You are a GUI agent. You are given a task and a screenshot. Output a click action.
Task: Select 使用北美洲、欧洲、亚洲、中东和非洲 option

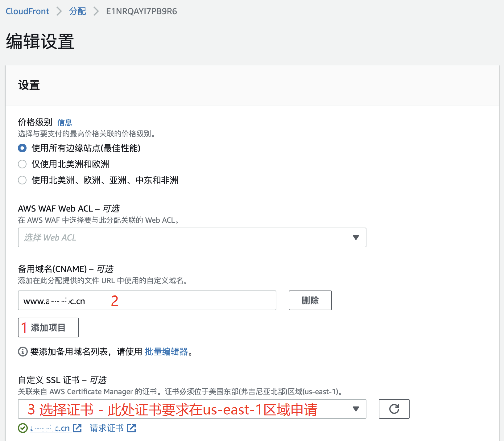(22, 180)
